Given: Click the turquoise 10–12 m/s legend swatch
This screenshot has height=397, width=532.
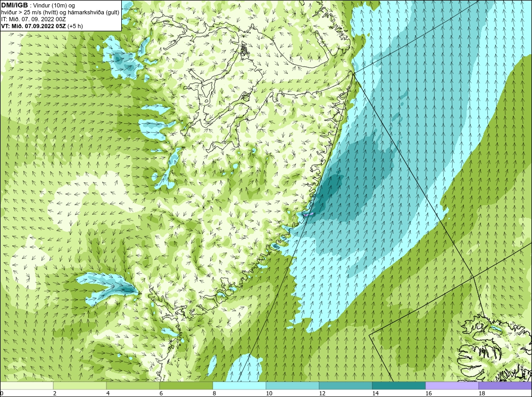Looking at the screenshot, I should coord(293,386).
